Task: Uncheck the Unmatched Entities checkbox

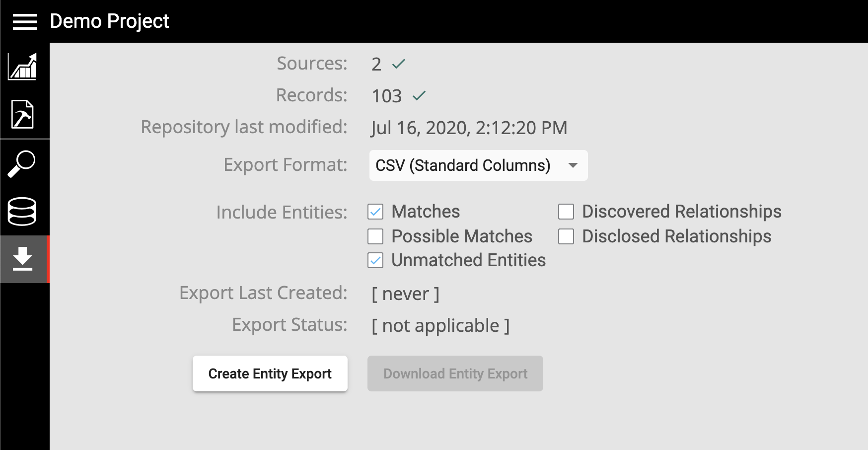Action: coord(375,260)
